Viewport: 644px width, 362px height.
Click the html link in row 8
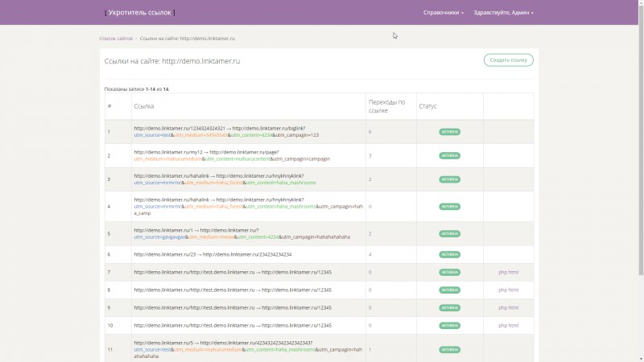tap(514, 290)
